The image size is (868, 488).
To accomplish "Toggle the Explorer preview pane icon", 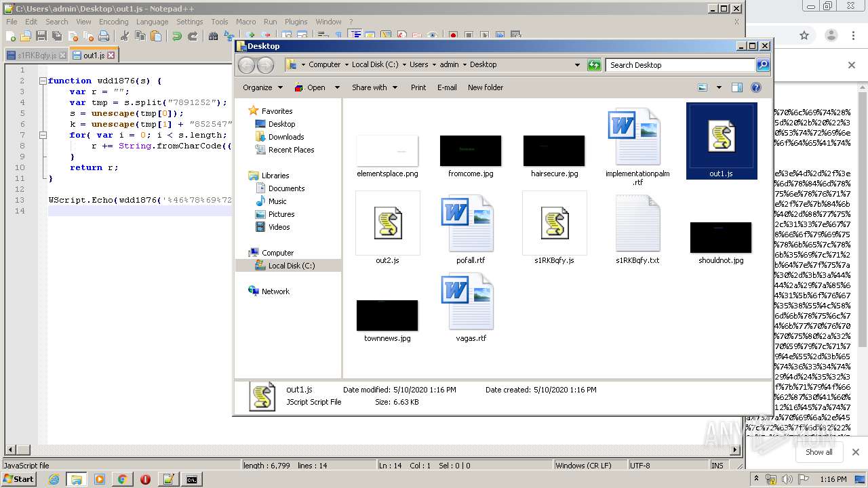I will 737,87.
